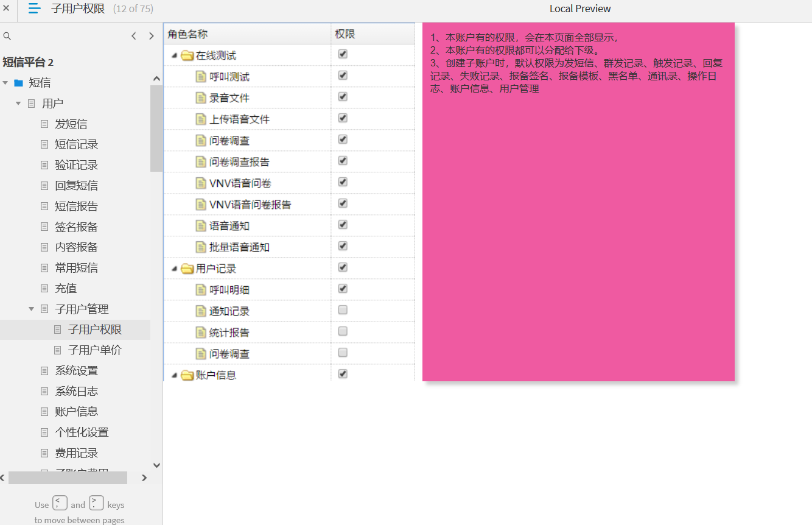The image size is (812, 525).
Task: Open the 短信报告 page in sidebar
Action: 77,206
